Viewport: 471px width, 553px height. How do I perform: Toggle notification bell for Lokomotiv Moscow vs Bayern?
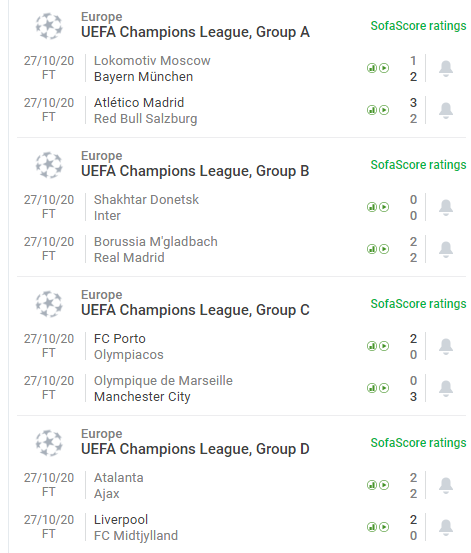pyautogui.click(x=446, y=68)
